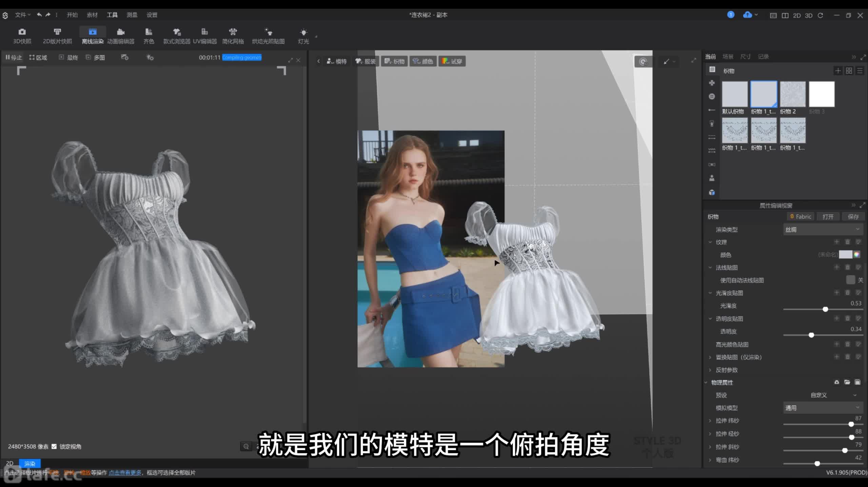The width and height of the screenshot is (868, 487).
Task: Open the 款式浏览器 style browser
Action: click(x=177, y=36)
